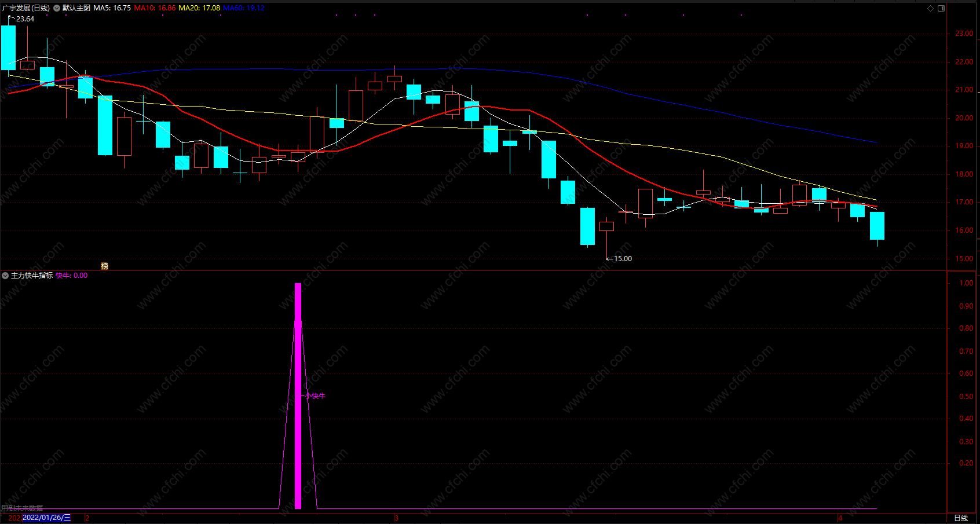Click the 日线 period label at bottom-right
The width and height of the screenshot is (980, 524).
pos(961,518)
